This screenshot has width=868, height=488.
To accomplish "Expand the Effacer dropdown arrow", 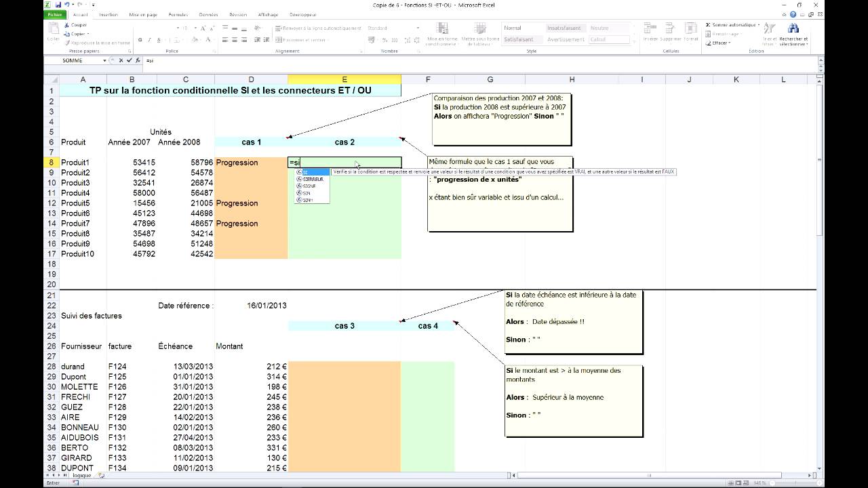I will pyautogui.click(x=729, y=43).
